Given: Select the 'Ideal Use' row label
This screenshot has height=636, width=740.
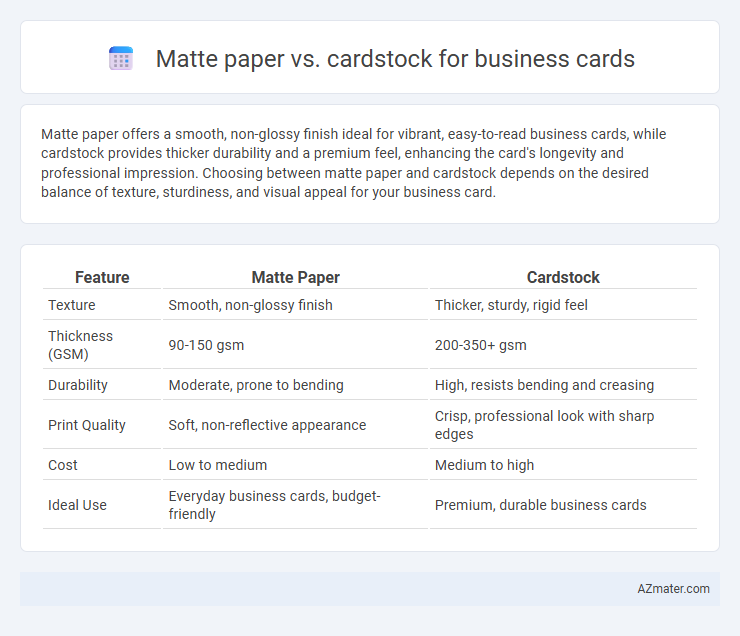Looking at the screenshot, I should tap(77, 505).
